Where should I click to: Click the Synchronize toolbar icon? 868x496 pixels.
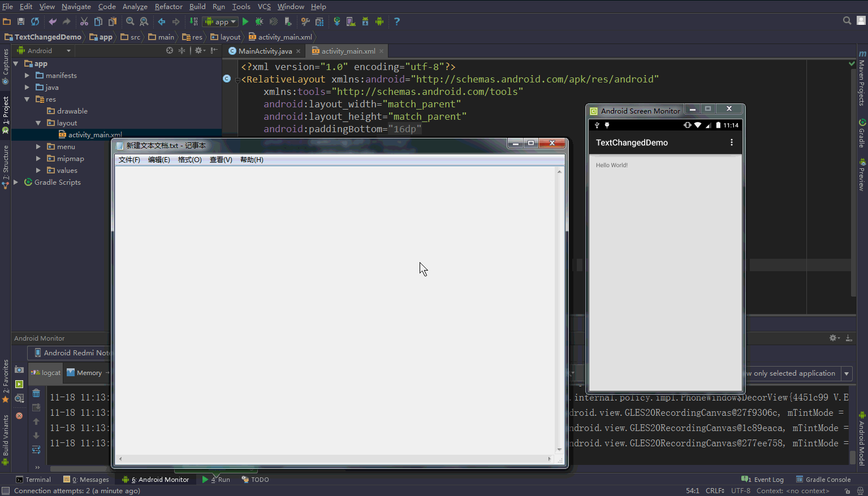35,21
